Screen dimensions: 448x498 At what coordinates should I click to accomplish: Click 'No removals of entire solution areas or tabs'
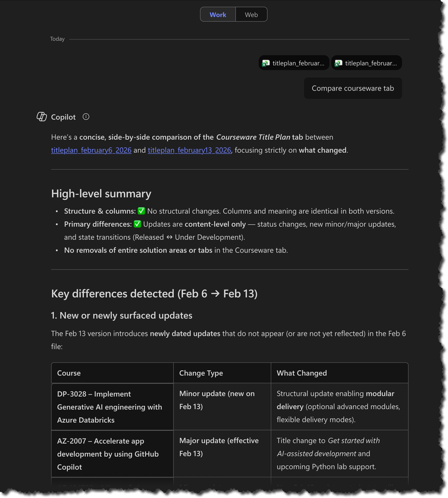point(138,250)
